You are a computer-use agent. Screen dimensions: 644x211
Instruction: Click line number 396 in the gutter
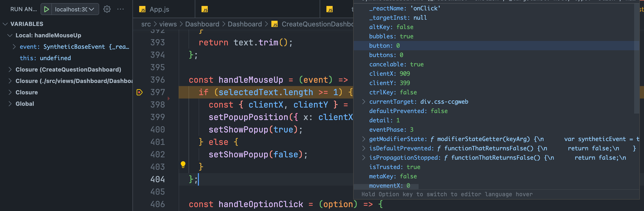pyautogui.click(x=158, y=80)
